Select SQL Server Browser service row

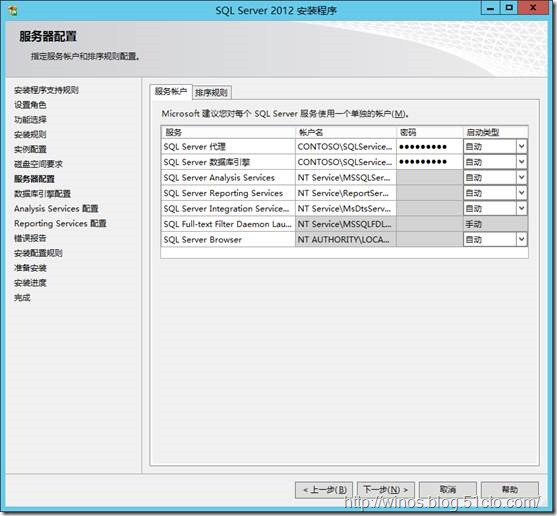click(x=228, y=239)
